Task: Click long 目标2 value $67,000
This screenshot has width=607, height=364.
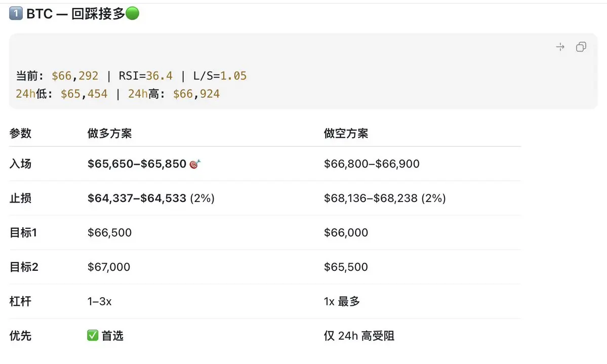Action: click(x=109, y=267)
